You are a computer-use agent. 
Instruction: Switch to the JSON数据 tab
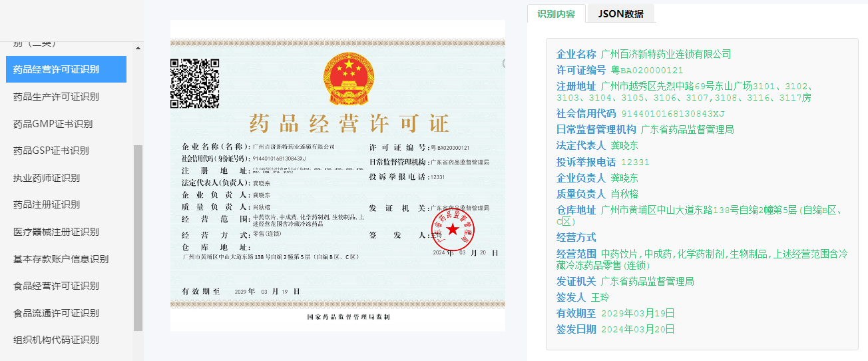[x=620, y=13]
